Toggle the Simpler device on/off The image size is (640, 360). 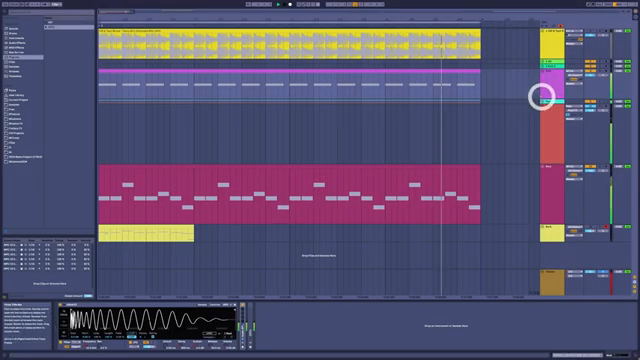tap(60, 305)
